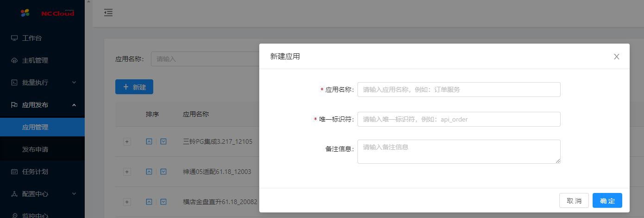This screenshot has width=644, height=218.
Task: Expand the 神通05适配61.18_12003 row
Action: click(127, 172)
